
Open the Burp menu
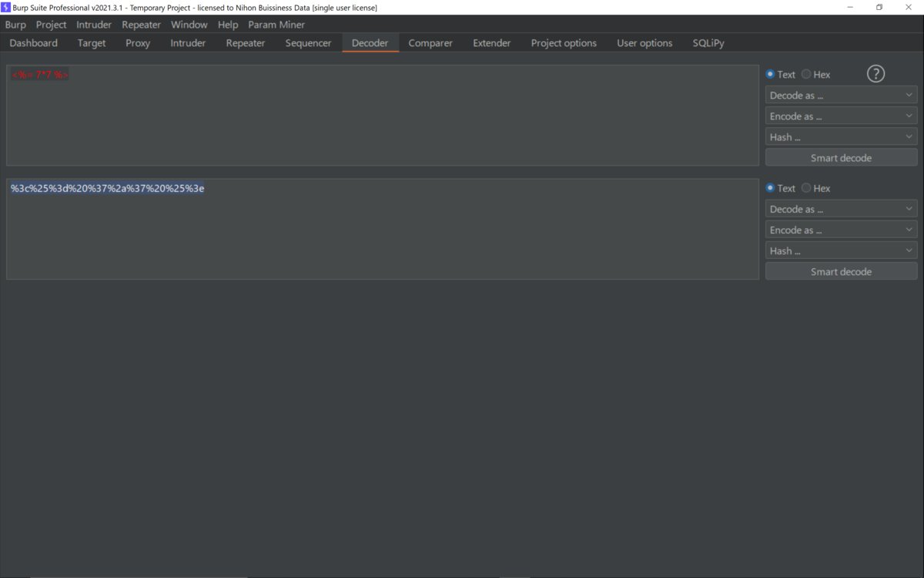[15, 25]
